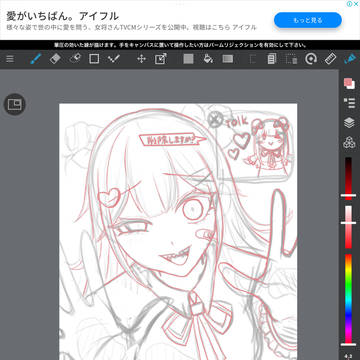This screenshot has height=360, width=360.
Task: Activate the pen settings icon at toolbar end
Action: [x=350, y=59]
